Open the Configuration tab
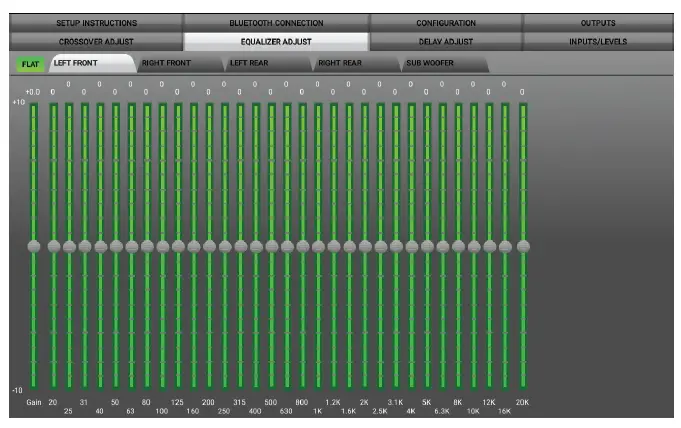This screenshot has height=428, width=681. tap(446, 23)
